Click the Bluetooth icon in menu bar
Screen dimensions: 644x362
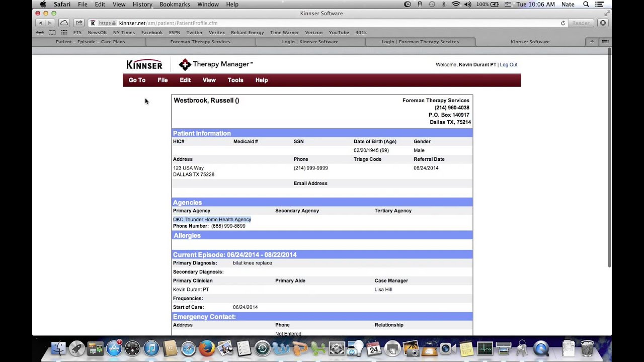pos(444,5)
